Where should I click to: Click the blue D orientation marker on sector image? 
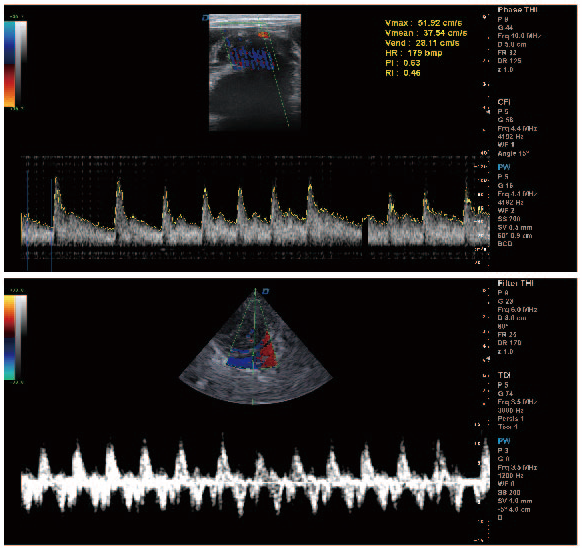pos(265,292)
